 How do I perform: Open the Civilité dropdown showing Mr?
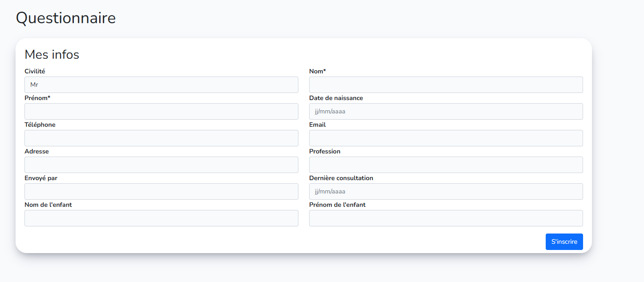pos(161,85)
